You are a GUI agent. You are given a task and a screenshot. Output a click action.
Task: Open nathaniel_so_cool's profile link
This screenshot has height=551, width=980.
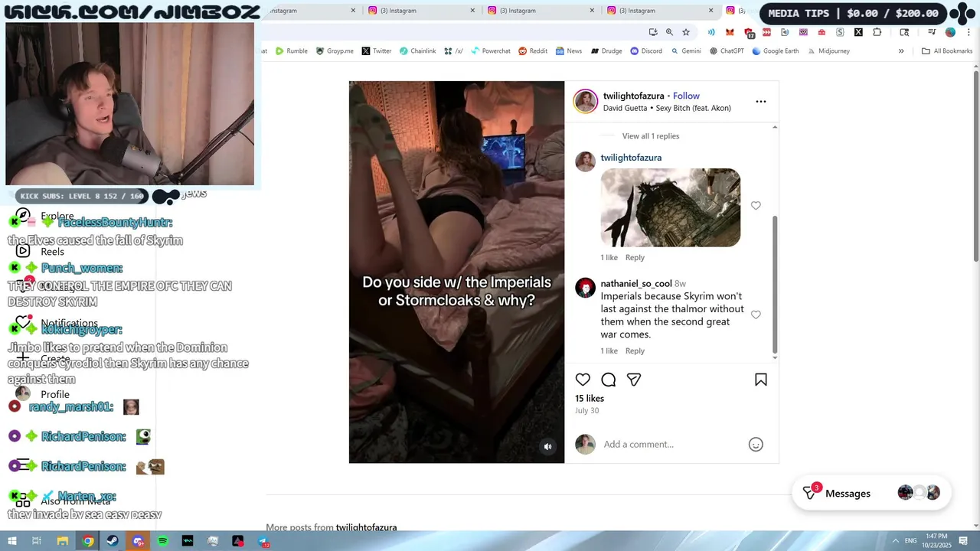coord(636,283)
